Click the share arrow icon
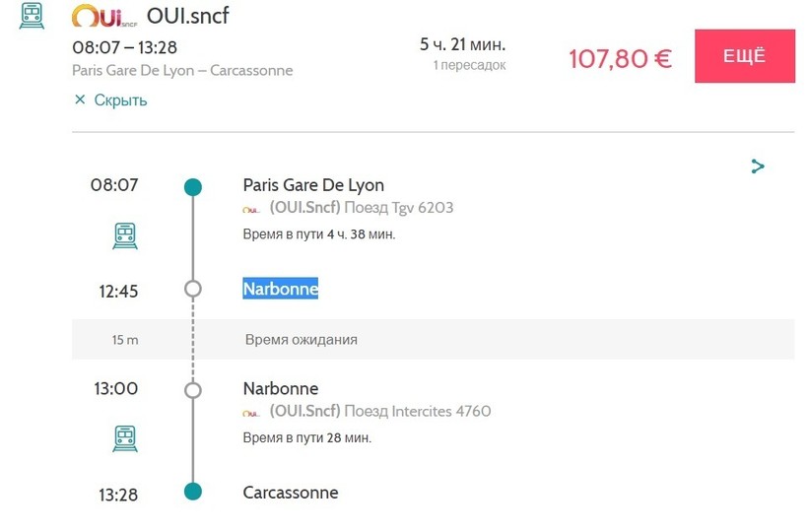 click(x=758, y=166)
